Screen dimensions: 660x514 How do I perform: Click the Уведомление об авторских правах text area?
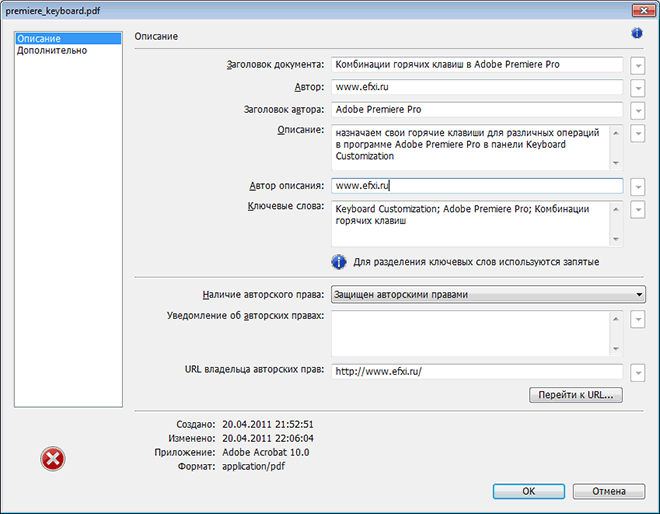click(x=471, y=333)
